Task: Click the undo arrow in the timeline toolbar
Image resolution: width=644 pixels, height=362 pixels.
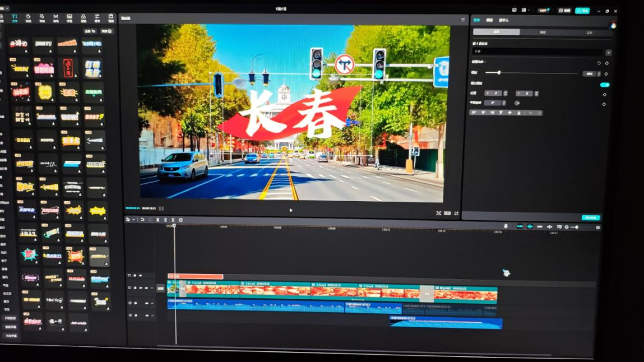Action: coord(142,220)
